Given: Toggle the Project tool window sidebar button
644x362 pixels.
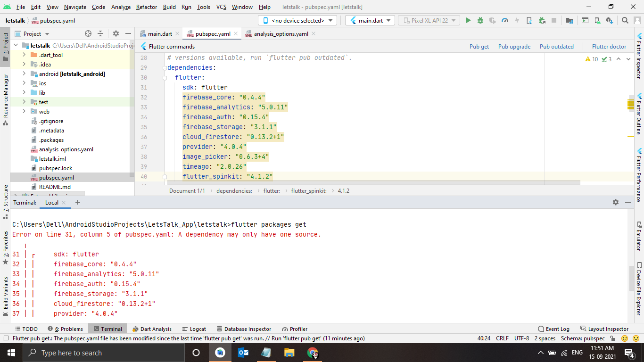Looking at the screenshot, I should point(6,46).
